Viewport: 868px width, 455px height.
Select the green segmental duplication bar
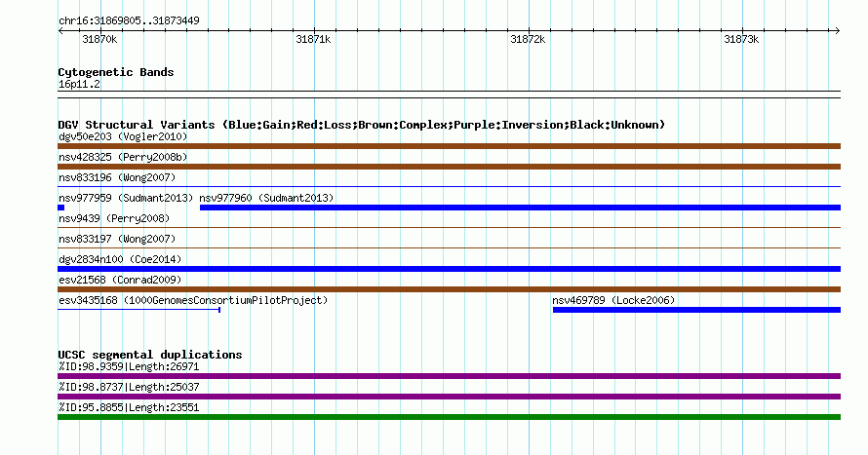pos(449,417)
